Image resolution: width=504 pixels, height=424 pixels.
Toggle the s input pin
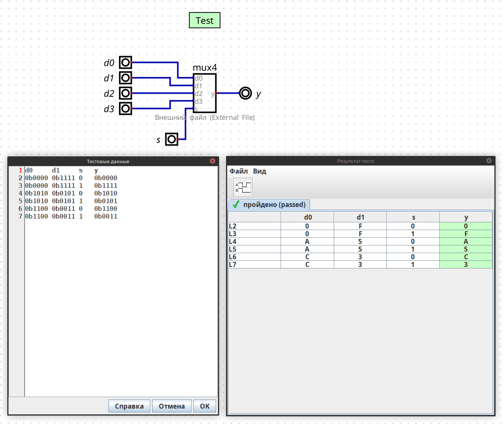[171, 139]
